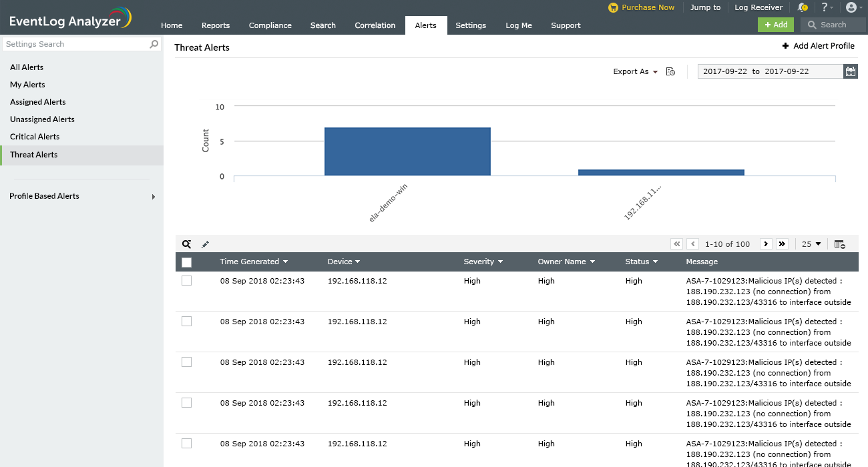The image size is (868, 467).
Task: Go to next page of alerts
Action: 766,244
